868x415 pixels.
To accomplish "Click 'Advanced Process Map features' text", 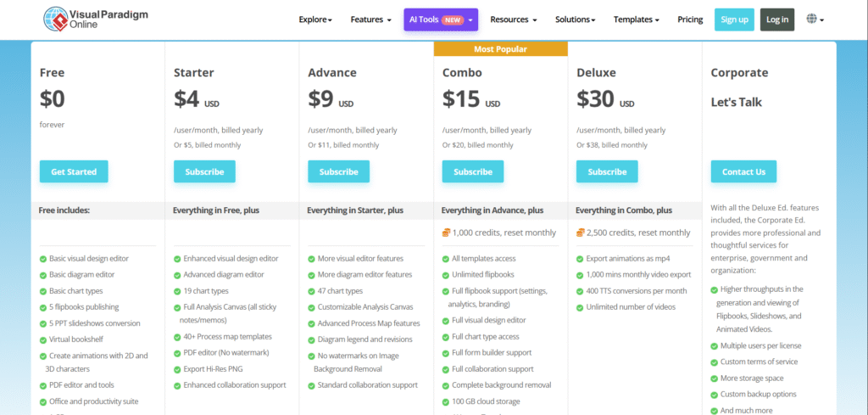I will pos(369,323).
